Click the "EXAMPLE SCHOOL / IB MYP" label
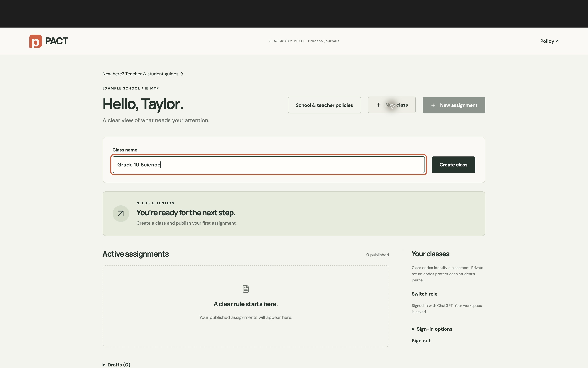The width and height of the screenshot is (588, 368). (x=130, y=88)
